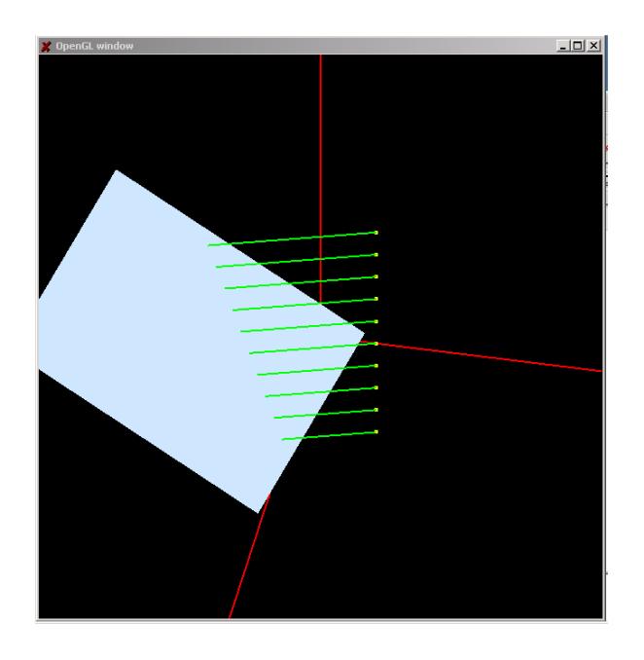
Task: Click the yellow endpoint of the bottommost green line
Action: [376, 431]
